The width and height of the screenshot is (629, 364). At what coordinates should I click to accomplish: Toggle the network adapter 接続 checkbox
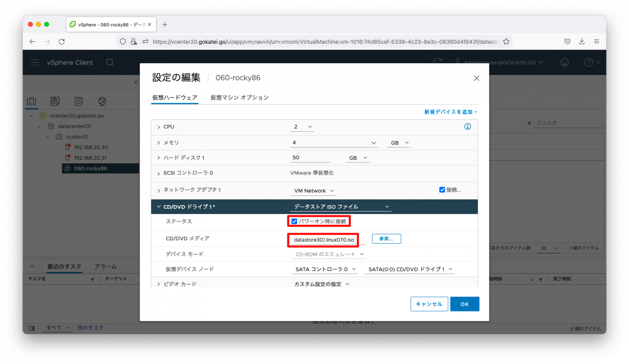(x=442, y=190)
